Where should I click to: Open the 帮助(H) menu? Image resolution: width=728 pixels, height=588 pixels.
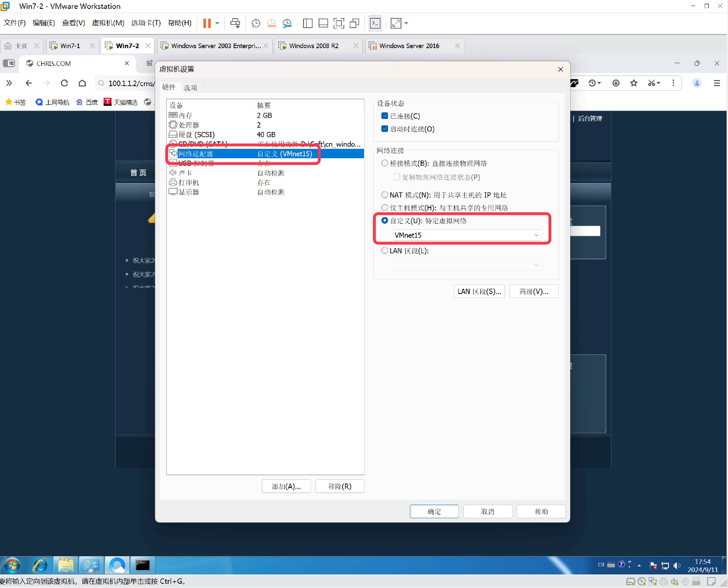pyautogui.click(x=179, y=23)
